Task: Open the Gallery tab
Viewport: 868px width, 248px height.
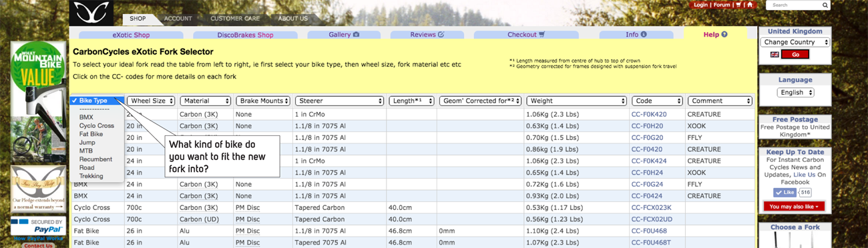Action: click(344, 35)
